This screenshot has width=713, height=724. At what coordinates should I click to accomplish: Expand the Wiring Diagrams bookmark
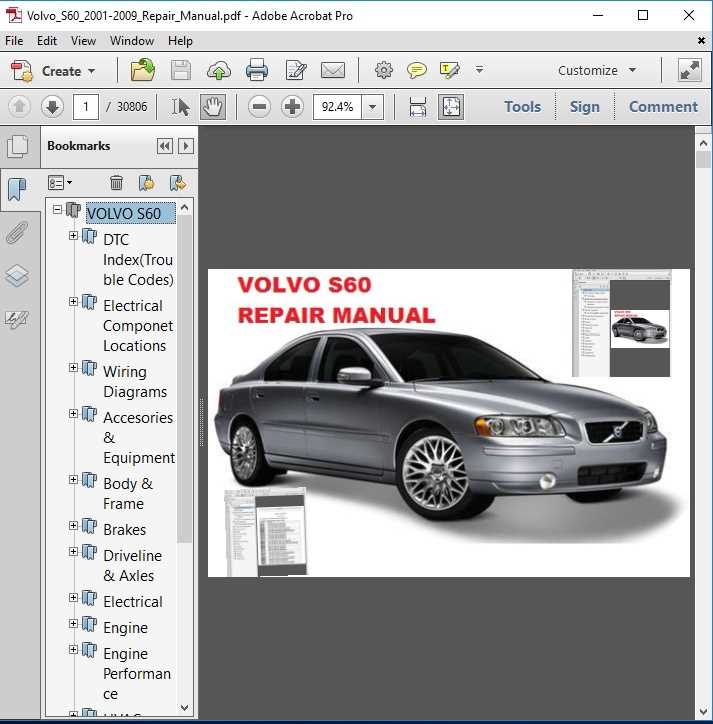(73, 368)
